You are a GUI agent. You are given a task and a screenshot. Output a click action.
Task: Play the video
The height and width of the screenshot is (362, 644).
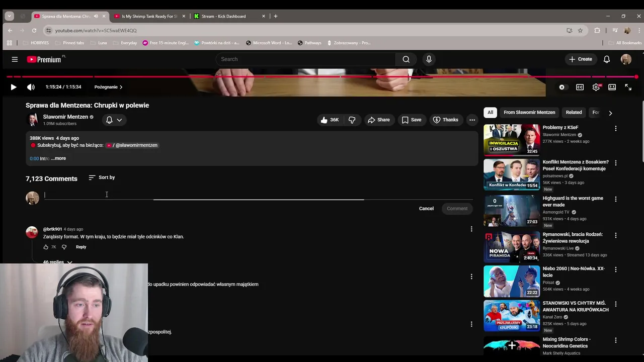click(14, 87)
